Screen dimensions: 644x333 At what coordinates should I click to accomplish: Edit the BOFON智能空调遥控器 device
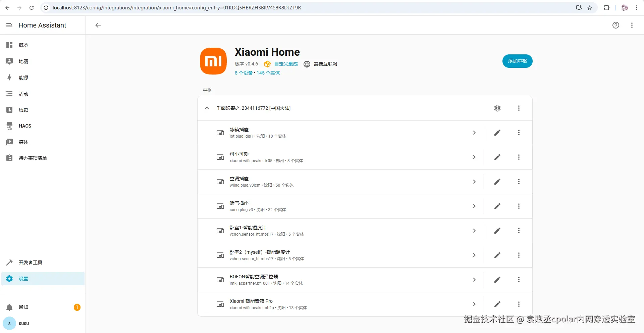497,280
